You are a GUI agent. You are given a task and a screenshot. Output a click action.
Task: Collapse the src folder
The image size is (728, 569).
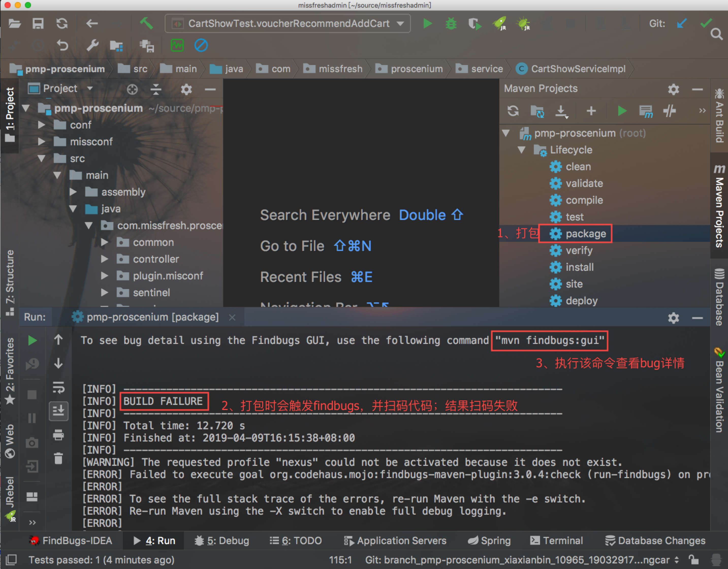coord(41,158)
